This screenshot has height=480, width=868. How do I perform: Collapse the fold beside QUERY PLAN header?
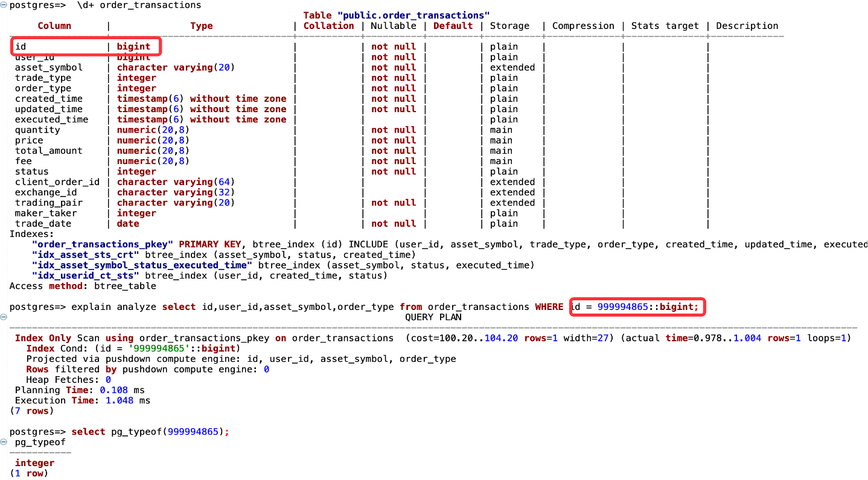pos(4,317)
